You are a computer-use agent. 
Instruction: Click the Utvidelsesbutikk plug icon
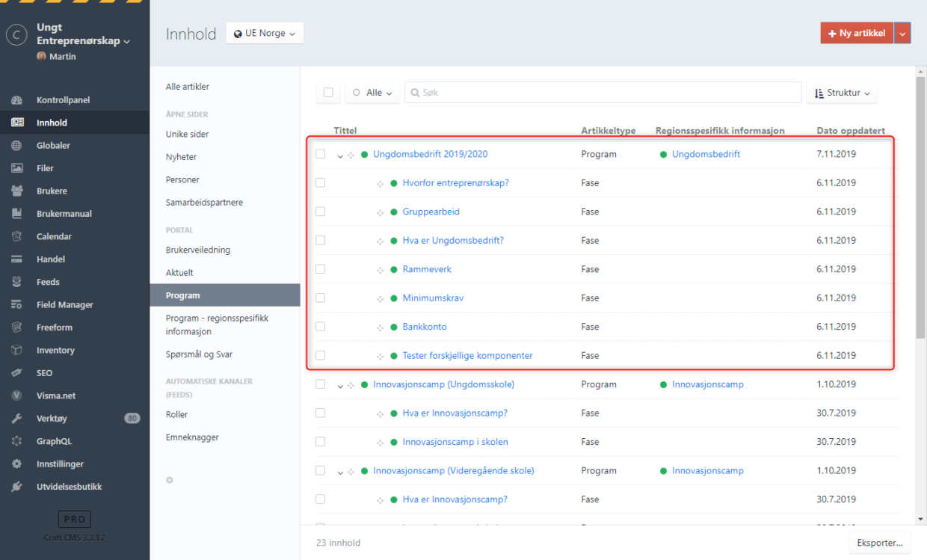click(x=16, y=487)
